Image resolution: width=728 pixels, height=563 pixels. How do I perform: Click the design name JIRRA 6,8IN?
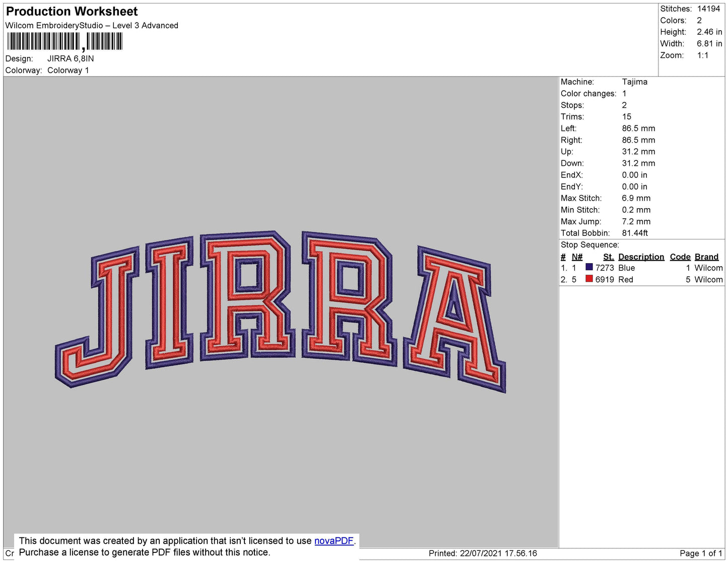pyautogui.click(x=71, y=58)
